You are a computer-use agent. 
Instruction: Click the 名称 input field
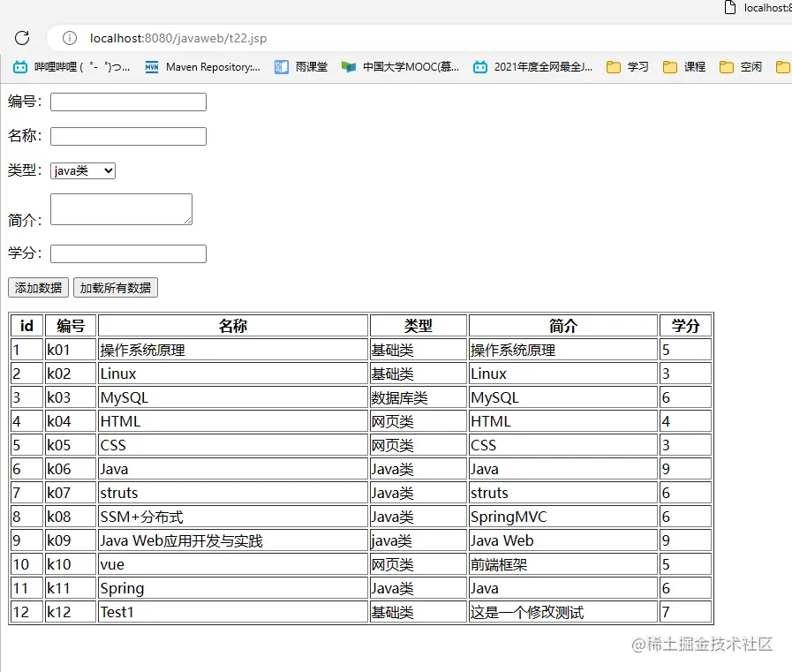point(128,136)
